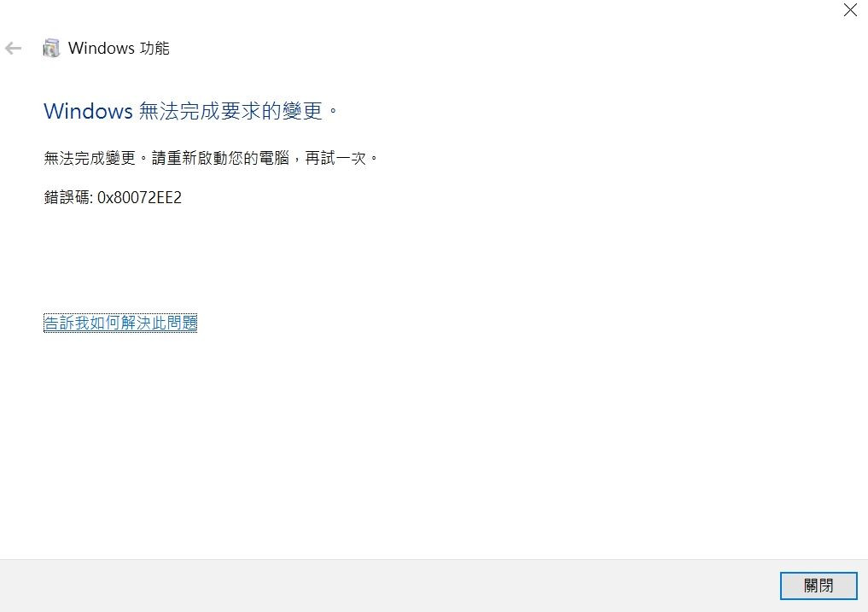Click the word 'Windows' beside the title icon

pos(102,48)
